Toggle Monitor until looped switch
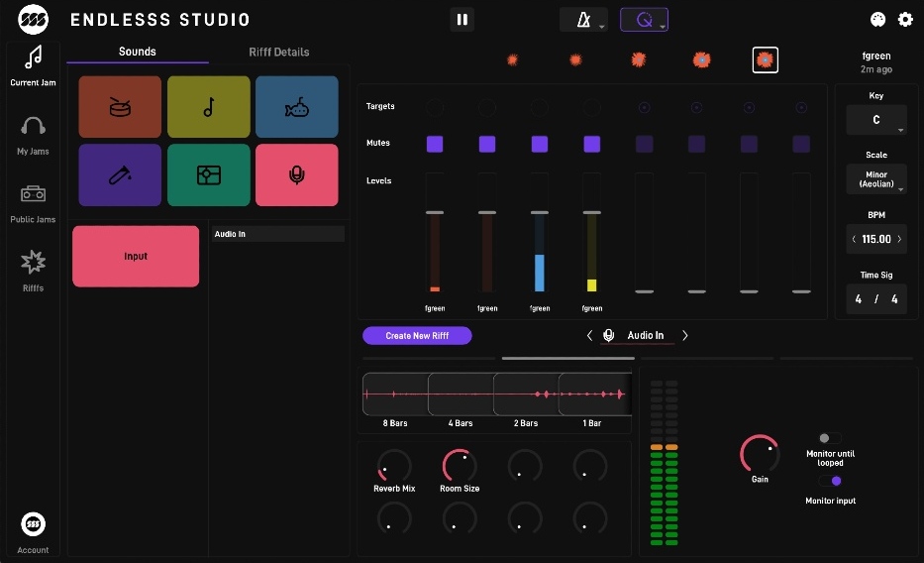 pyautogui.click(x=830, y=438)
